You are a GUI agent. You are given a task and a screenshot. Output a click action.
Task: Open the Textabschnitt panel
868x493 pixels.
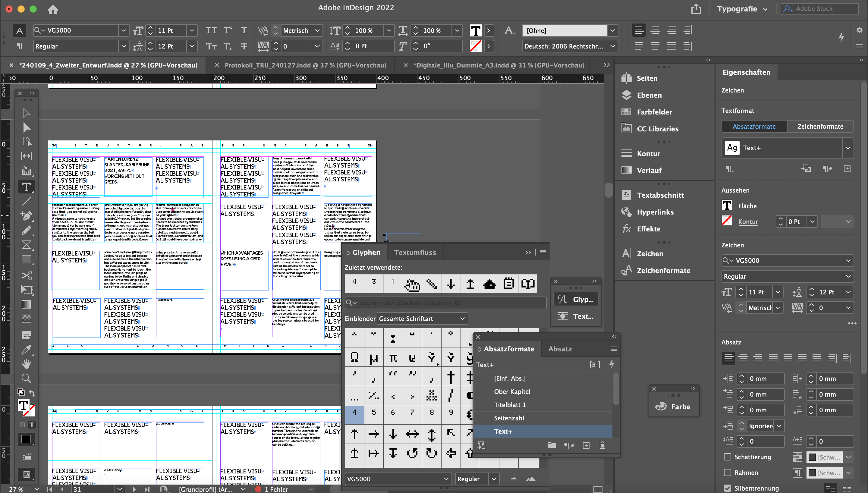[x=660, y=195]
